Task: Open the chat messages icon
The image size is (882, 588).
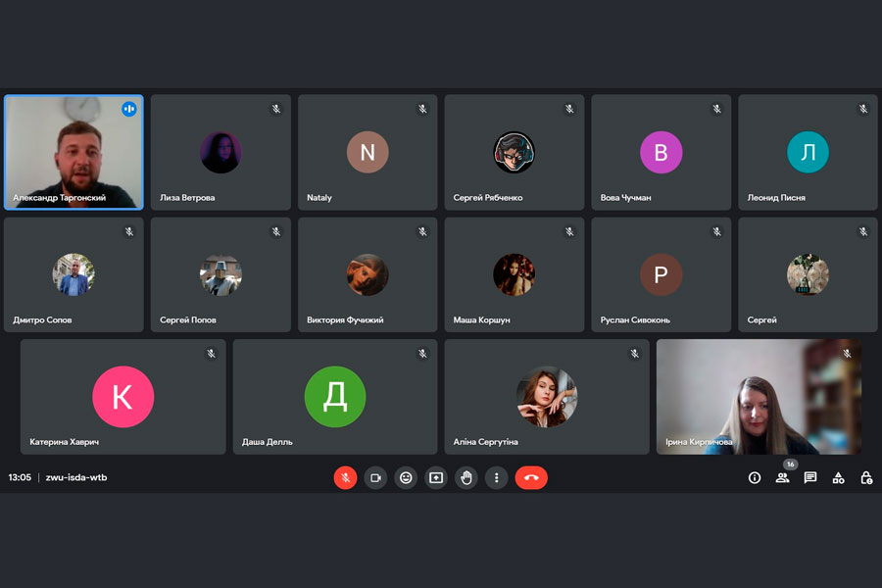Action: click(810, 477)
